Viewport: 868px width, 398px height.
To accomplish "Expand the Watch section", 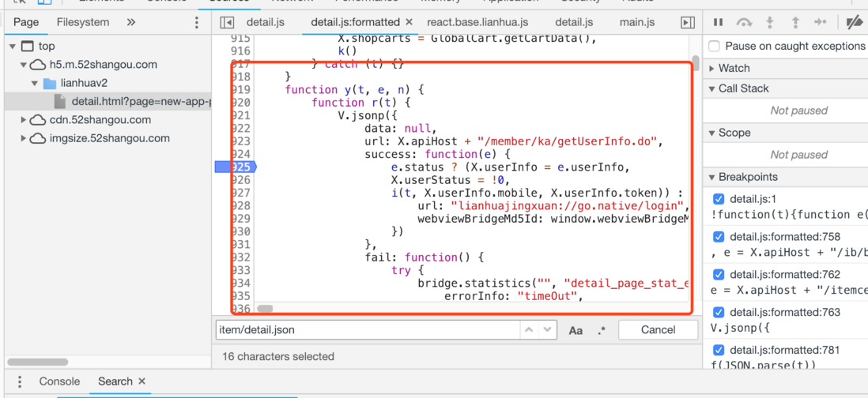I will [712, 69].
